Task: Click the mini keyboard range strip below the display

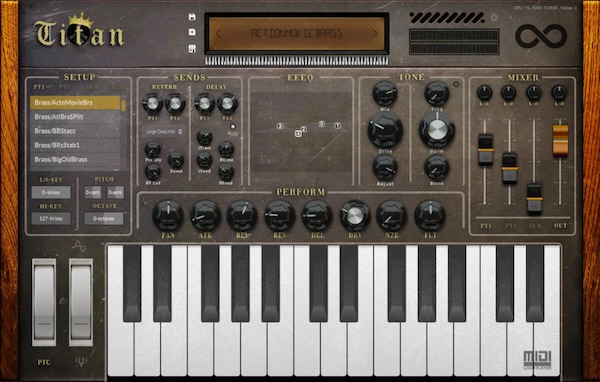Action: tap(297, 60)
